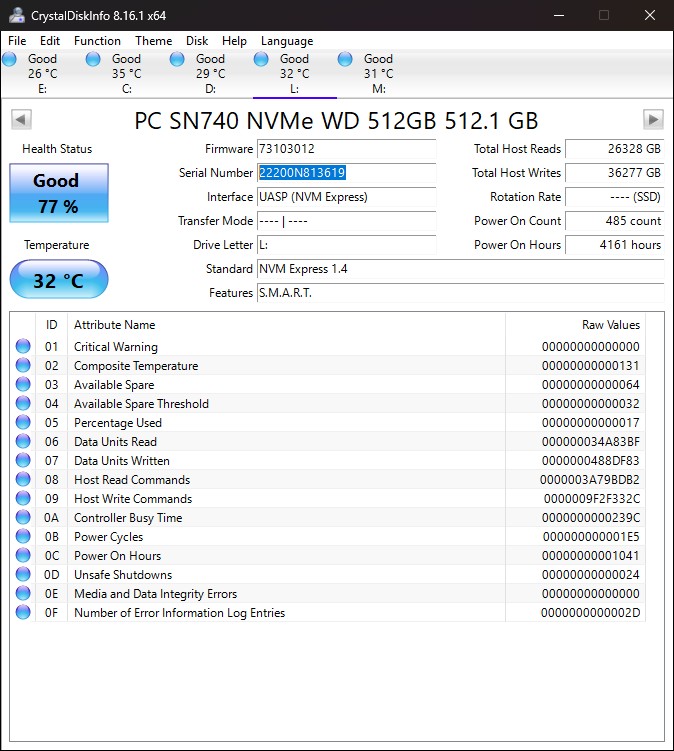Click status orb of Power Cycles row

pos(23,536)
